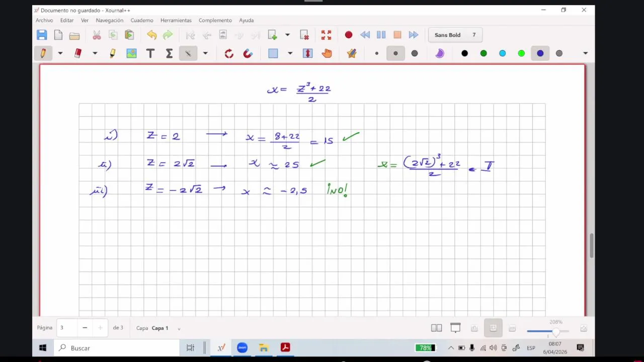Viewport: 644px width, 362px height.
Task: Open the Editar menu
Action: pos(67,20)
